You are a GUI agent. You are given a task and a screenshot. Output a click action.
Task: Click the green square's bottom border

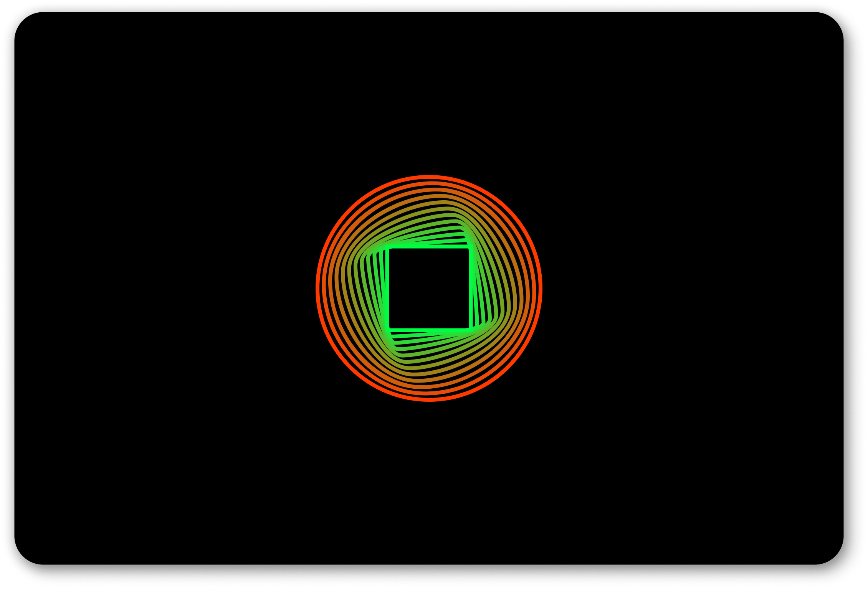coord(429,330)
